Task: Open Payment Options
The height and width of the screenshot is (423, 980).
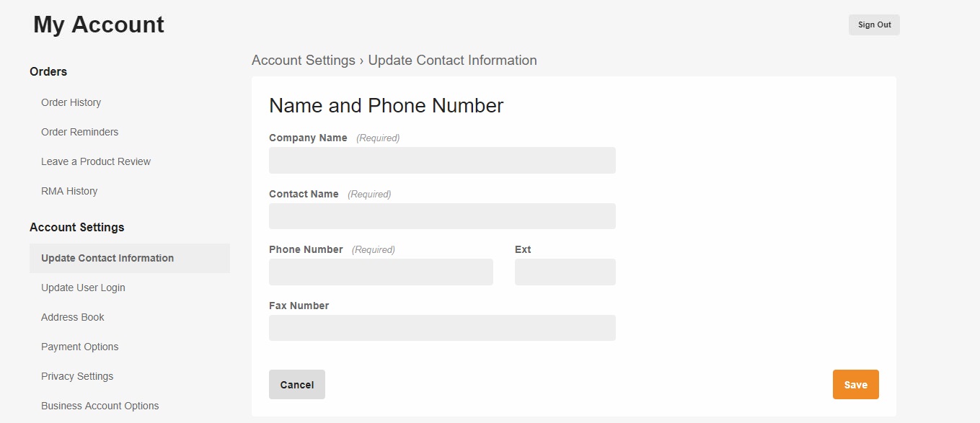Action: [79, 346]
